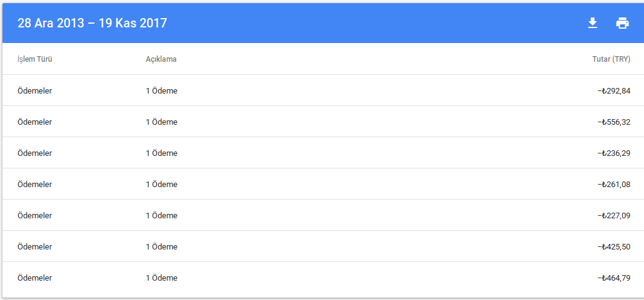Click the −₺425,50 amount
Image resolution: width=644 pixels, height=300 pixels.
click(x=614, y=247)
